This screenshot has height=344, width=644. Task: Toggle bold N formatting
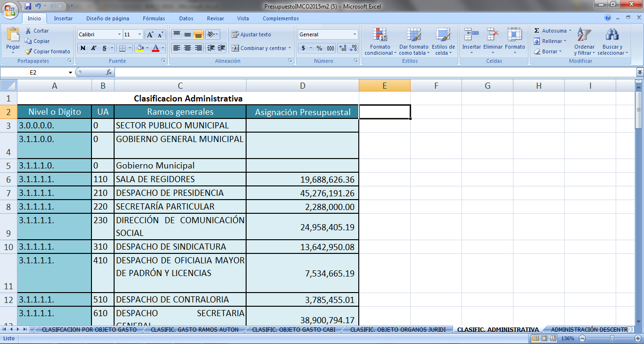[83, 48]
